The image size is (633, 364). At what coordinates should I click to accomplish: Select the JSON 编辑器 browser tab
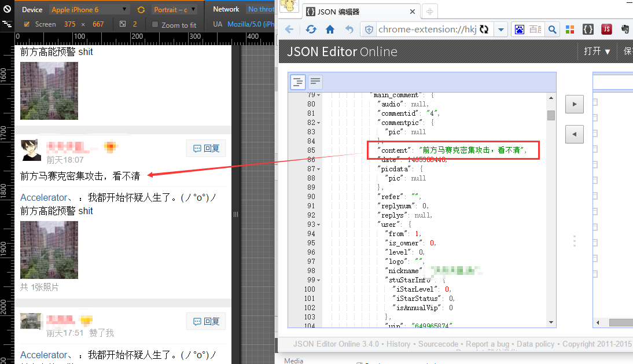[360, 12]
